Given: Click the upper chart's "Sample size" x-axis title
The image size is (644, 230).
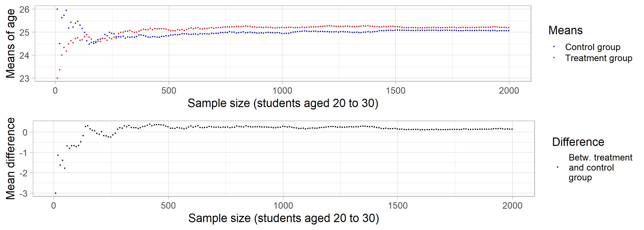Looking at the screenshot, I should 283,103.
